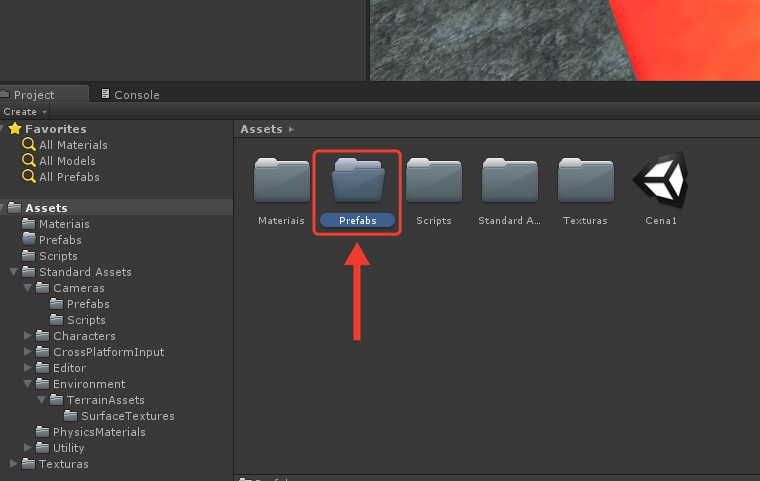Select Prefabs under Cameras in tree
This screenshot has width=760, height=481.
88,304
